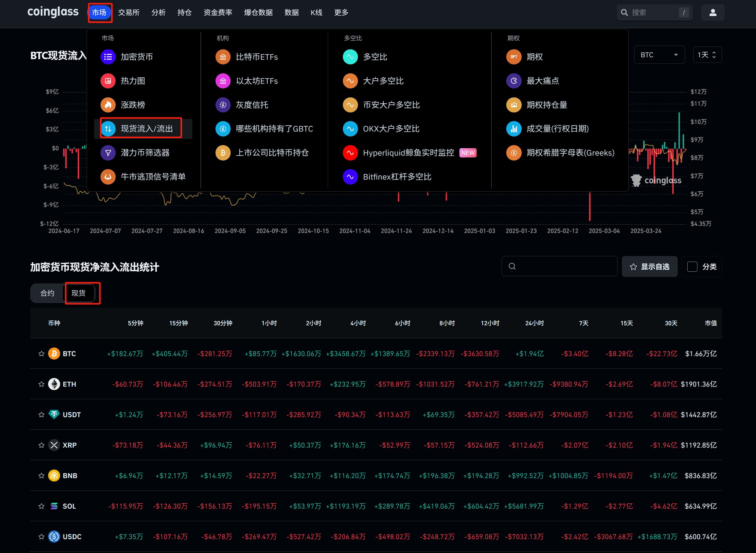Viewport: 756px width, 553px height.
Task: Star BTC as a favorite
Action: pos(42,354)
